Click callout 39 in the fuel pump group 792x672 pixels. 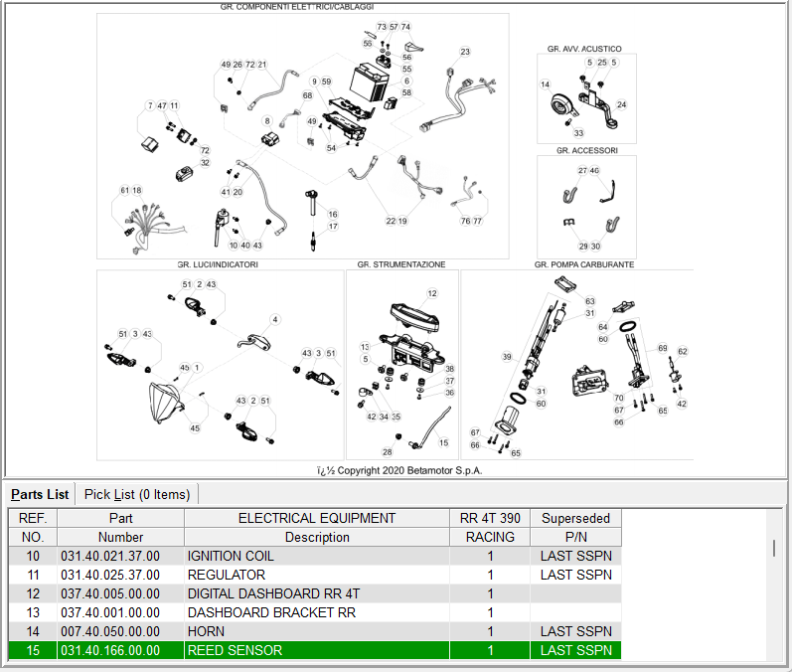(x=507, y=357)
